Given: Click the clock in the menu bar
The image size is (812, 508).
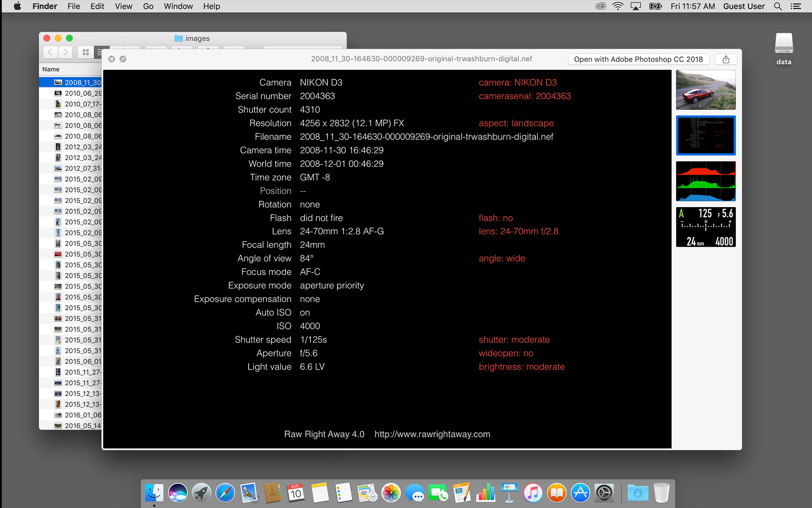Looking at the screenshot, I should tap(693, 6).
